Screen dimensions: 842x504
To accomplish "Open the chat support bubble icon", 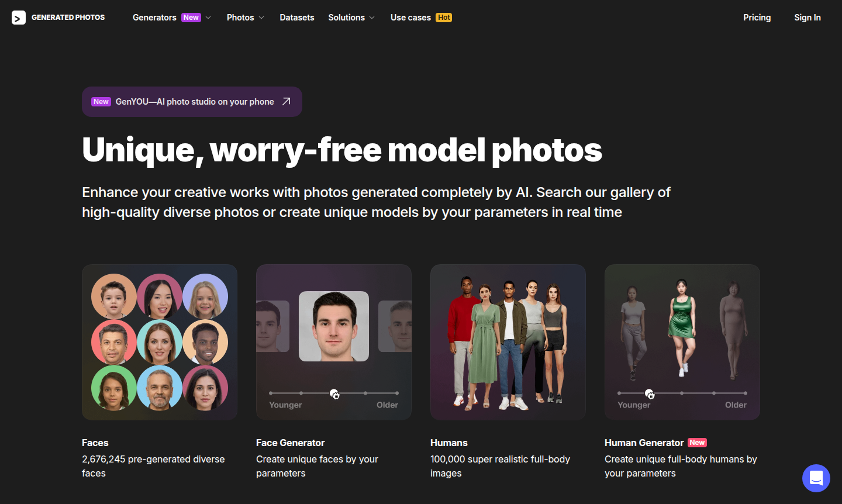I will pyautogui.click(x=816, y=478).
